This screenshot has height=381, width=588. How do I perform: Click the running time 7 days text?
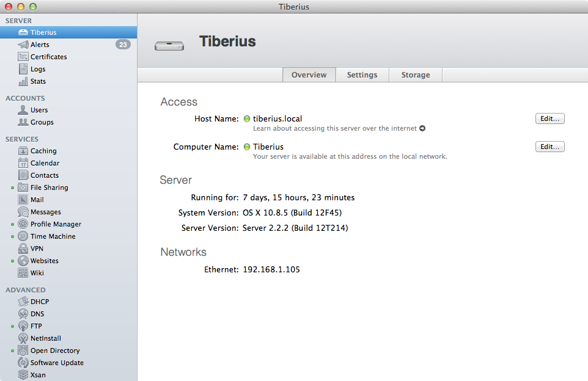tap(298, 198)
